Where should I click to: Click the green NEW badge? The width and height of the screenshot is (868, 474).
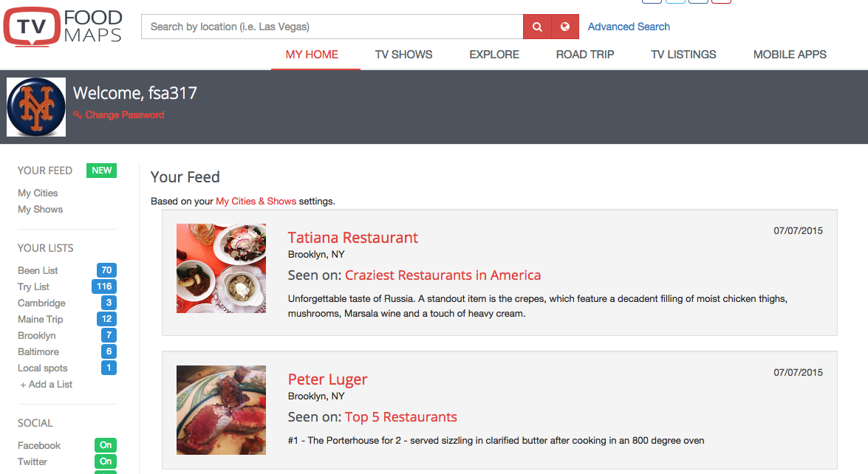[101, 171]
